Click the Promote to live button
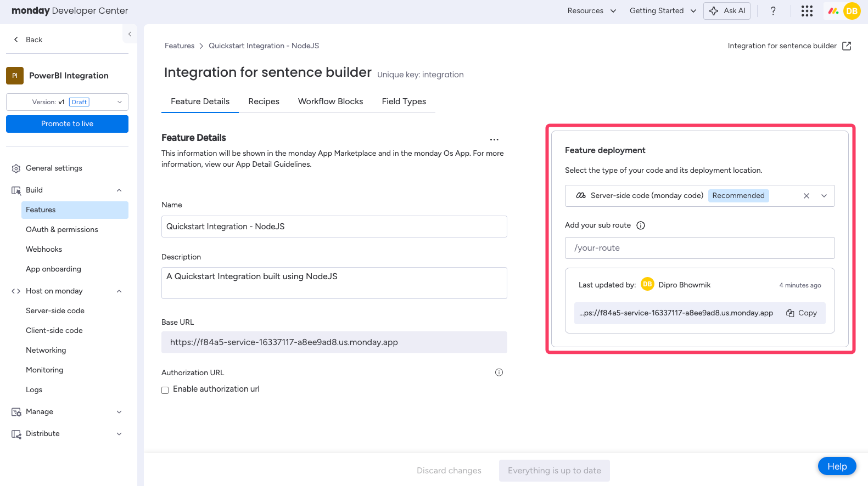The width and height of the screenshot is (868, 486). (x=67, y=124)
